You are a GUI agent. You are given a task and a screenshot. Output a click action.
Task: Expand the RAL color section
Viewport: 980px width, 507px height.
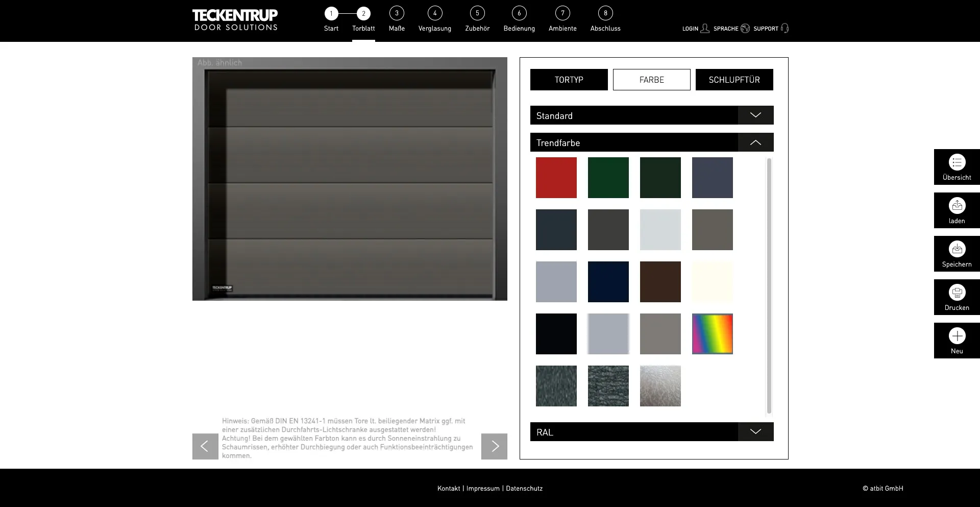pos(755,432)
